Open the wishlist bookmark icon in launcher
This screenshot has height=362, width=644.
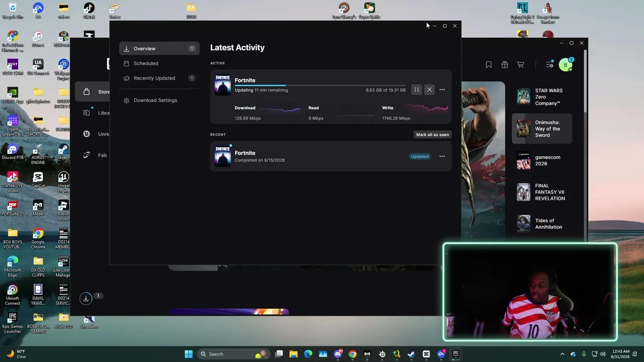[x=489, y=64]
